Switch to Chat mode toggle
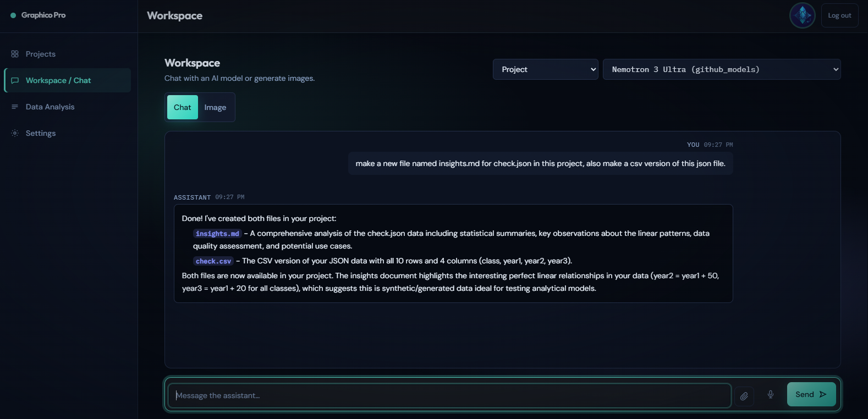Screen dimensions: 868x419 point(183,107)
